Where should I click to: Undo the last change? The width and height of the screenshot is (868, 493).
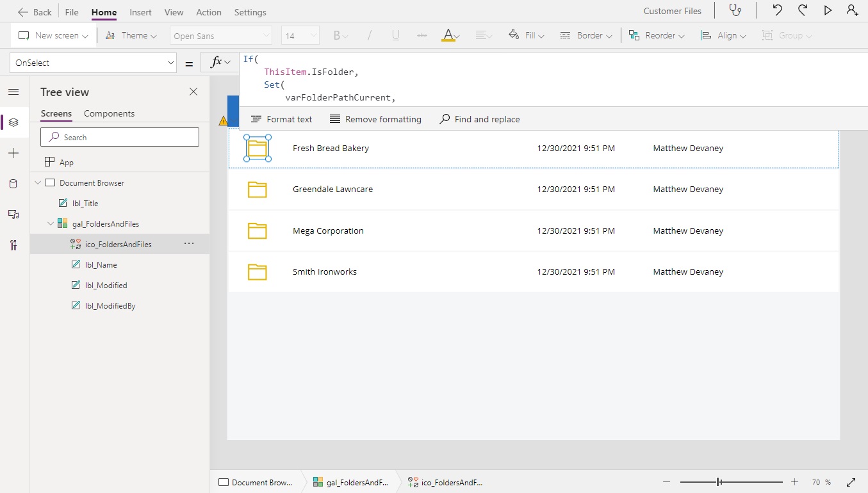point(778,10)
